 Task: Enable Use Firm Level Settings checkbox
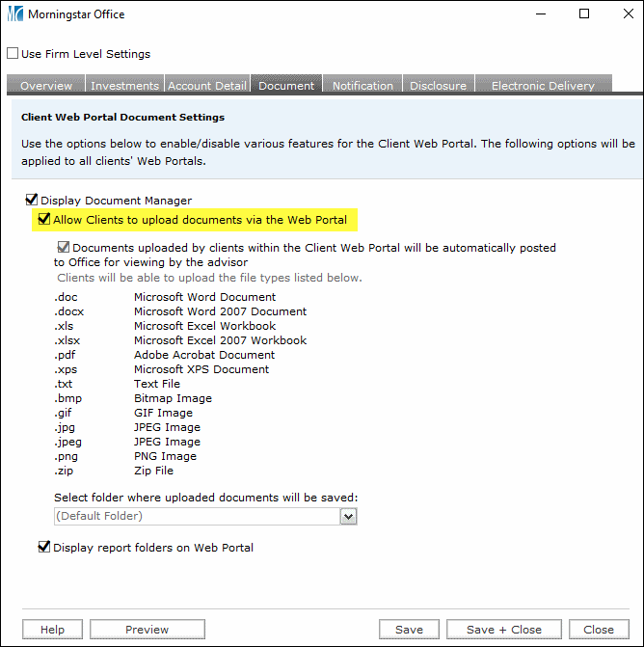(x=13, y=54)
